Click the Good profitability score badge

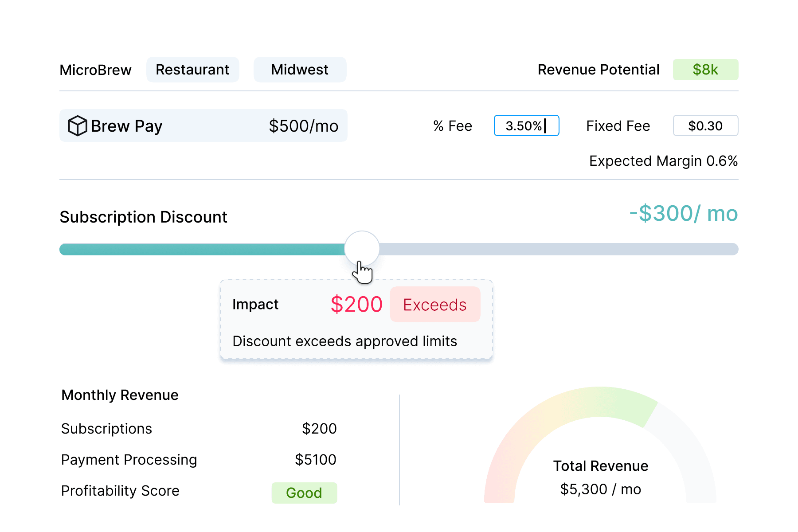pos(304,493)
